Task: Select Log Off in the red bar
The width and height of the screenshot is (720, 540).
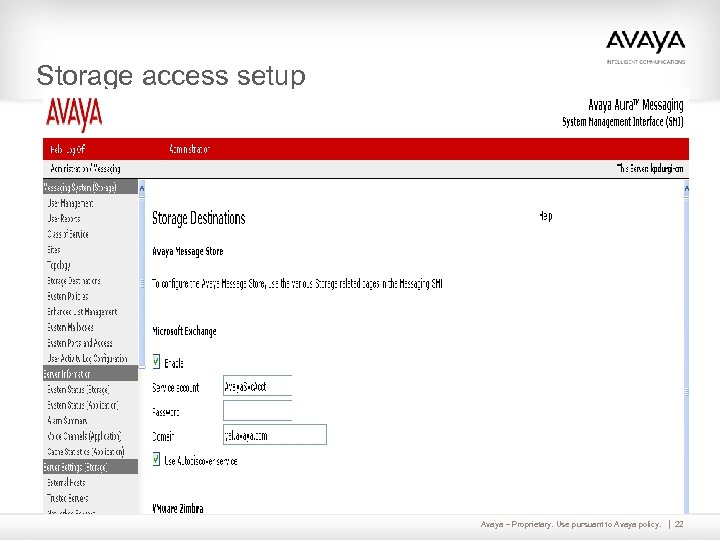Action: coord(75,149)
